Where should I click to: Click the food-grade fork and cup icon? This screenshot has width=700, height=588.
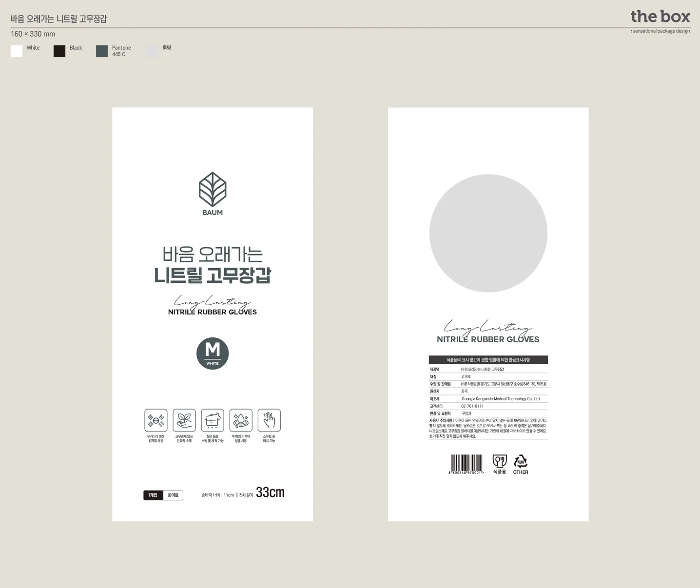point(500,461)
